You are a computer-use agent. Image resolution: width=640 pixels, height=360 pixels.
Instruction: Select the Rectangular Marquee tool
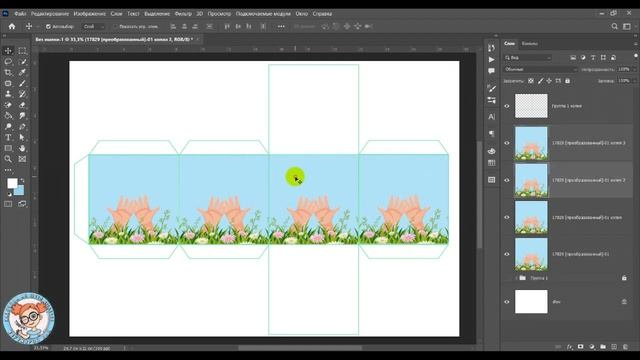pyautogui.click(x=22, y=51)
